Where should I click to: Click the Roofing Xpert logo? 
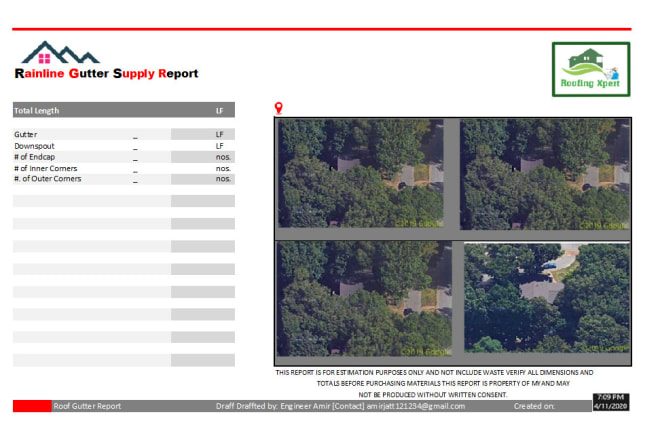[x=591, y=69]
